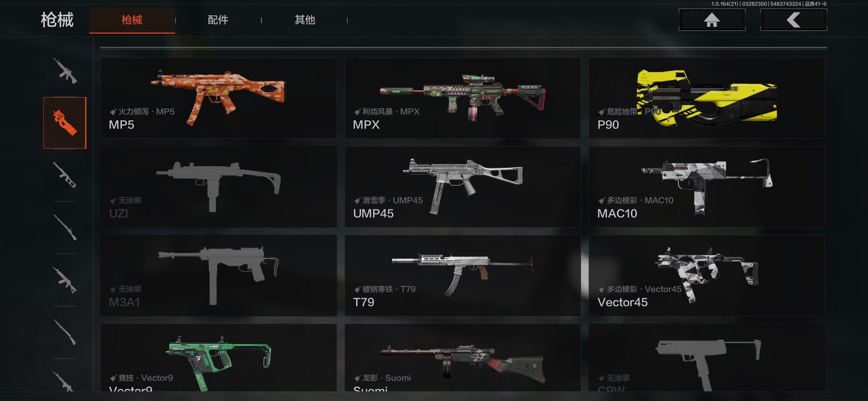Choose the green Vector9 weapon card
The height and width of the screenshot is (401, 868).
coord(218,358)
